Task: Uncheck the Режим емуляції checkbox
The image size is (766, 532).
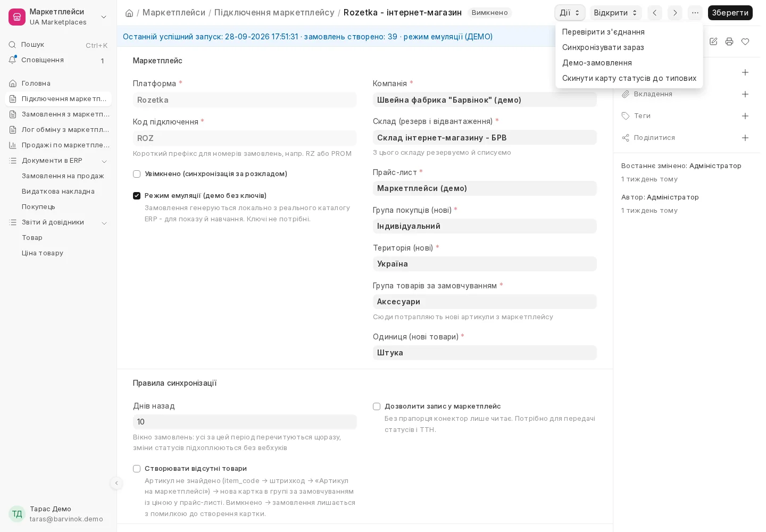Action: tap(137, 196)
